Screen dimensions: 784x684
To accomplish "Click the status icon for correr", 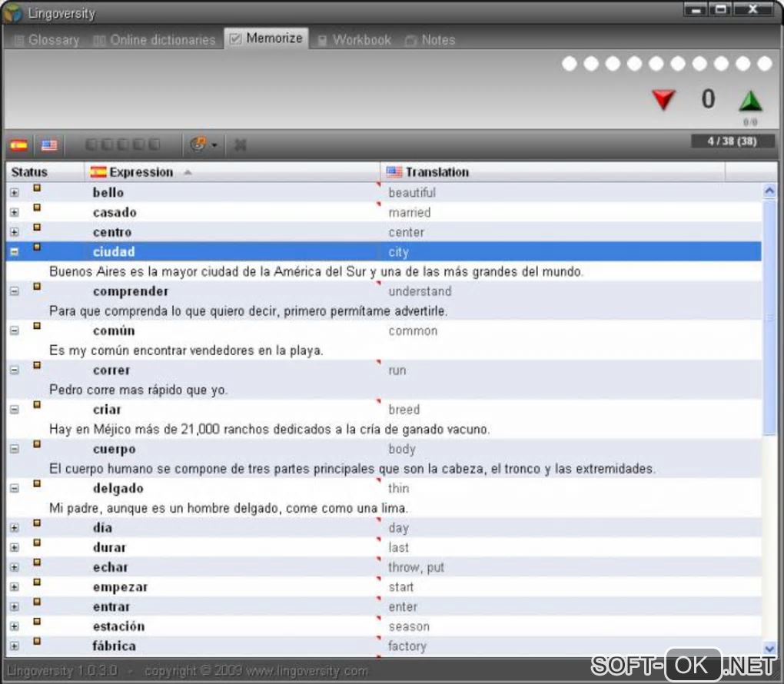I will pos(37,366).
